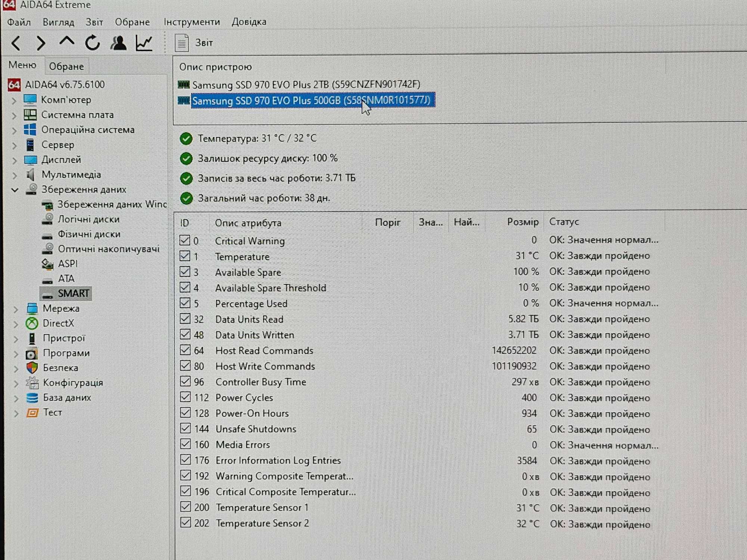Toggle the Temperature attribute checkbox (ID 1)
747x560 pixels.
click(x=185, y=256)
